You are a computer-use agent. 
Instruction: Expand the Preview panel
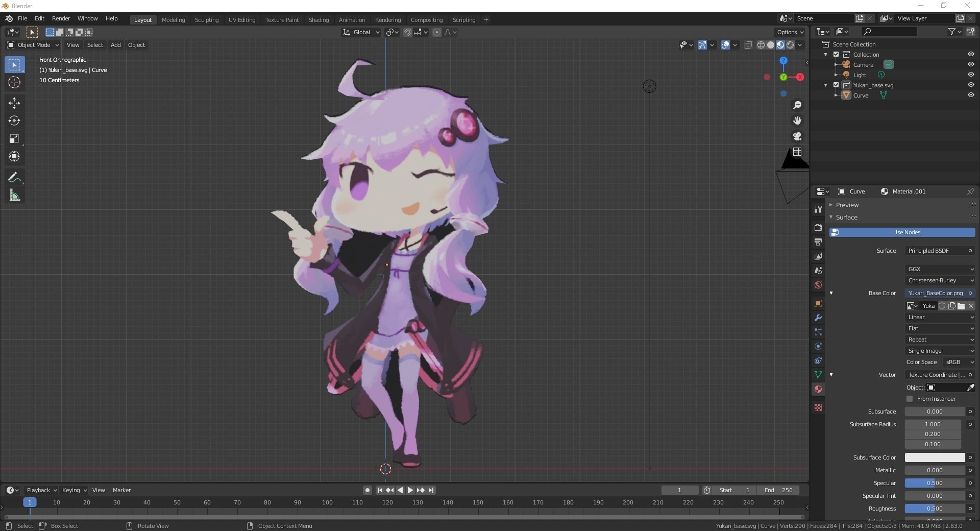click(x=847, y=205)
